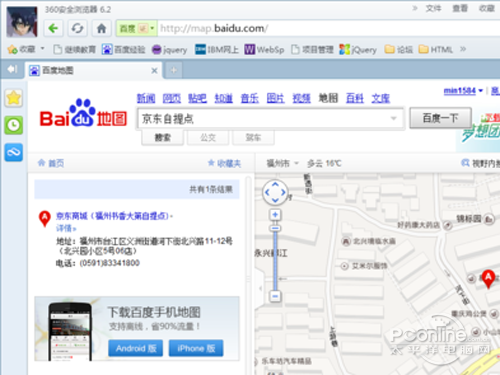Select the 搜索 search mode tab
Image resolution: width=500 pixels, height=375 pixels.
tap(163, 138)
